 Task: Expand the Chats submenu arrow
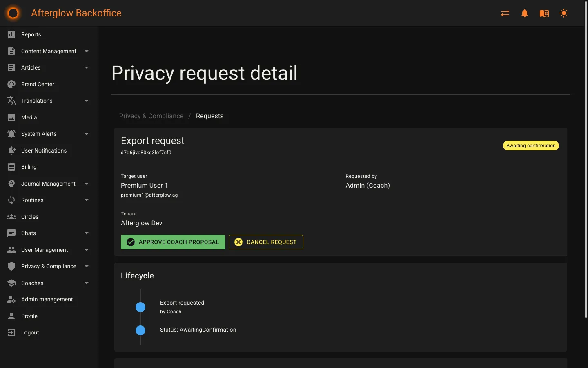tap(87, 233)
